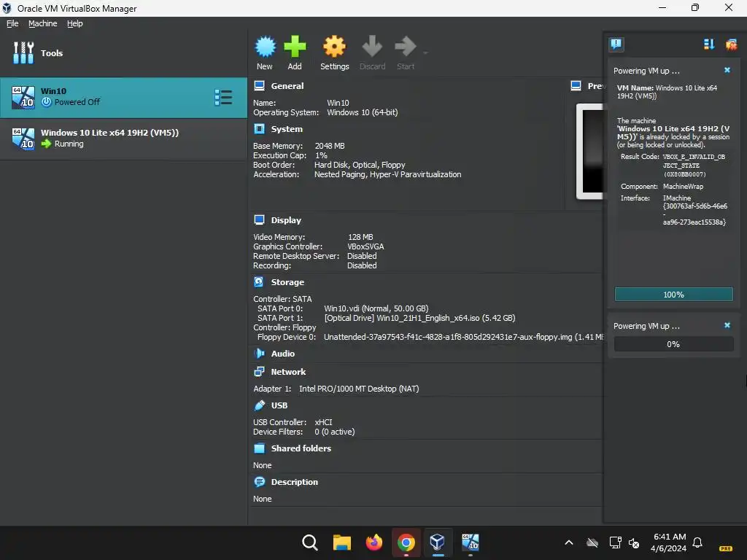Screen dimensions: 747x560
Task: Open the Help menu
Action: point(75,23)
